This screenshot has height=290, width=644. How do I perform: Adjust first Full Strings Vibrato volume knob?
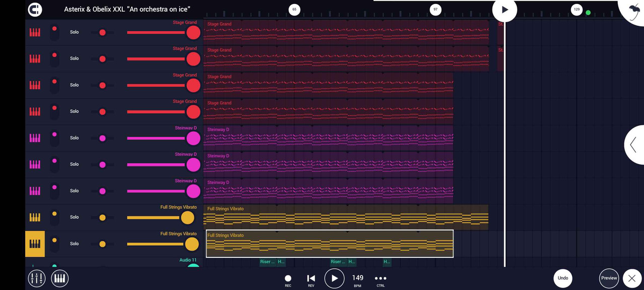(x=187, y=217)
